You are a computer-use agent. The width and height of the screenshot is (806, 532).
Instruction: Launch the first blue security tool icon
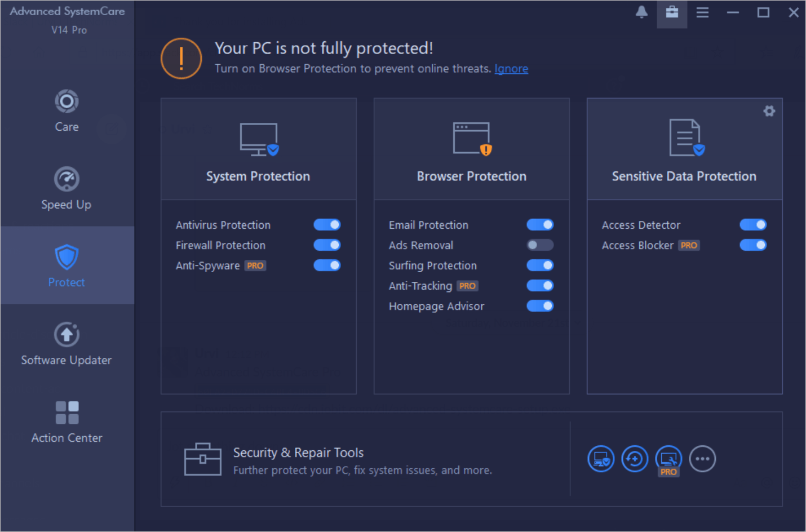point(601,459)
